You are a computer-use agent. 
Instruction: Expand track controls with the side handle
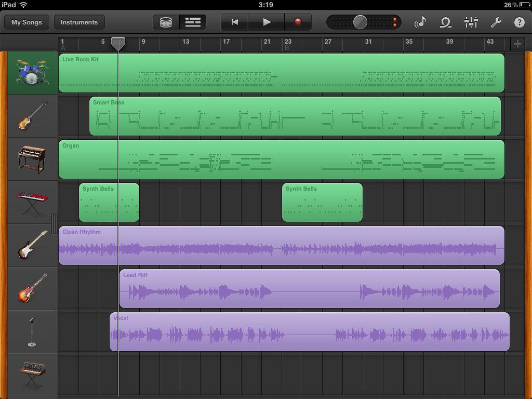tap(54, 223)
